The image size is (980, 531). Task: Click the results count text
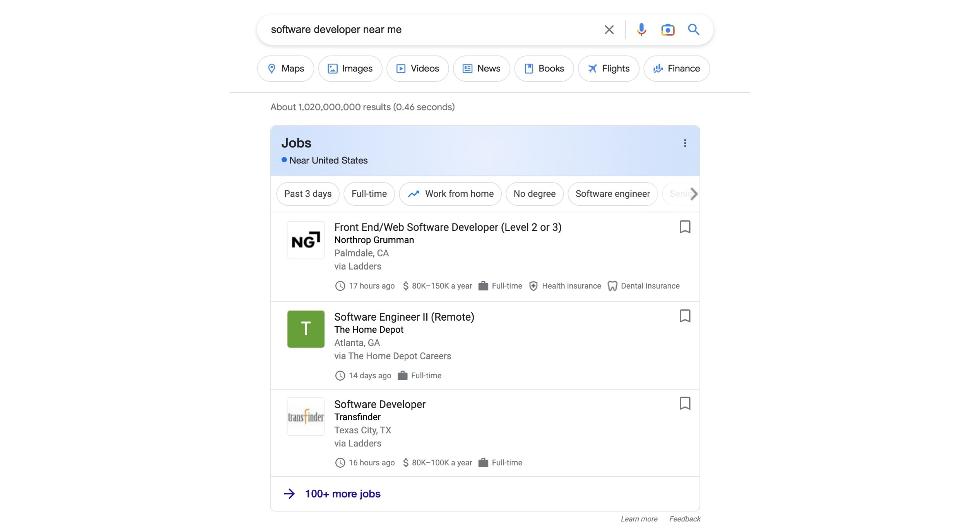pyautogui.click(x=362, y=107)
